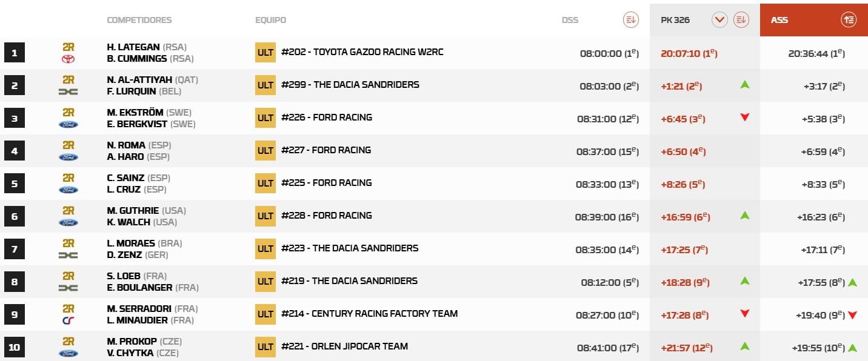This screenshot has width=868, height=361.
Task: Open the PK 326 checkpoint dropdown chevron
Action: pos(719,20)
